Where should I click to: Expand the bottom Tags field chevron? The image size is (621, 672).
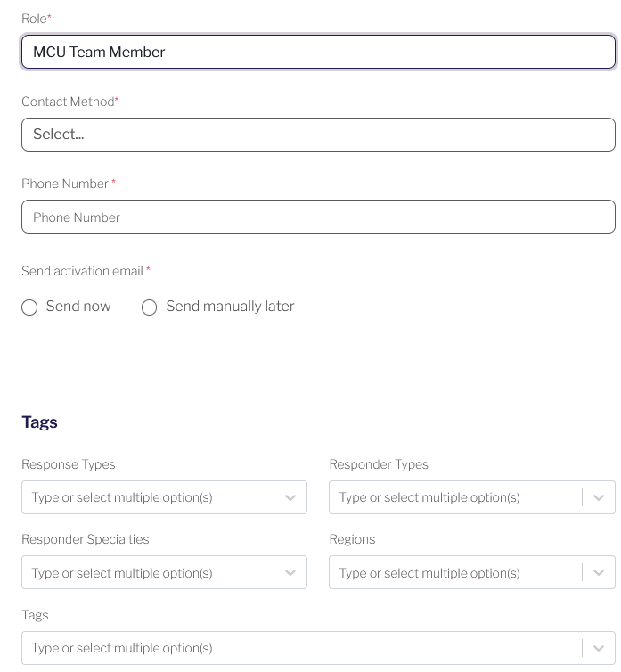[599, 648]
